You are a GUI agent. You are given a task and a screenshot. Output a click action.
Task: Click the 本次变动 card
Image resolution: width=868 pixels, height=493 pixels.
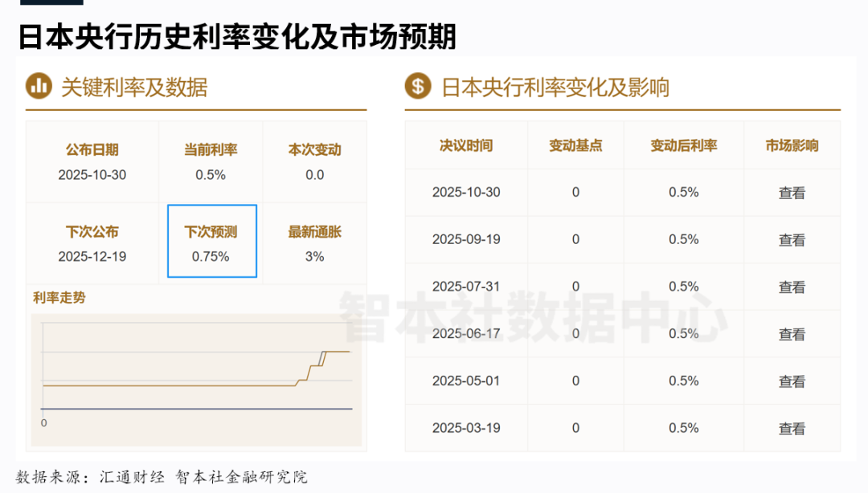tap(314, 161)
